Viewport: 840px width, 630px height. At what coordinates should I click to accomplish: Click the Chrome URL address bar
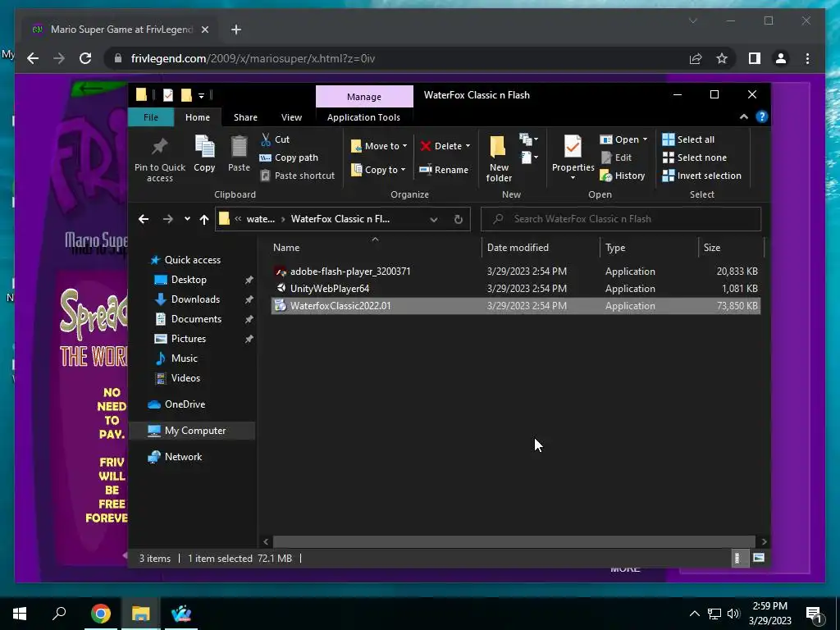[396, 58]
